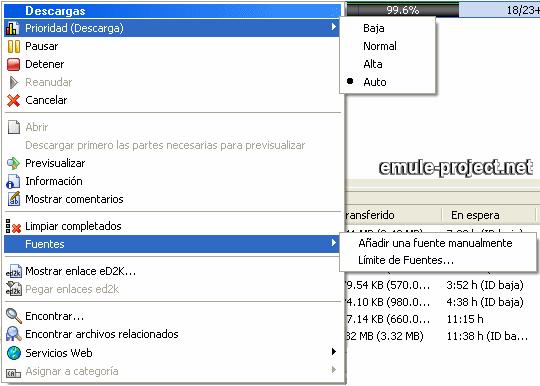Click the red X Cancelar icon
Viewport: 540px width, 386px height.
coord(14,100)
